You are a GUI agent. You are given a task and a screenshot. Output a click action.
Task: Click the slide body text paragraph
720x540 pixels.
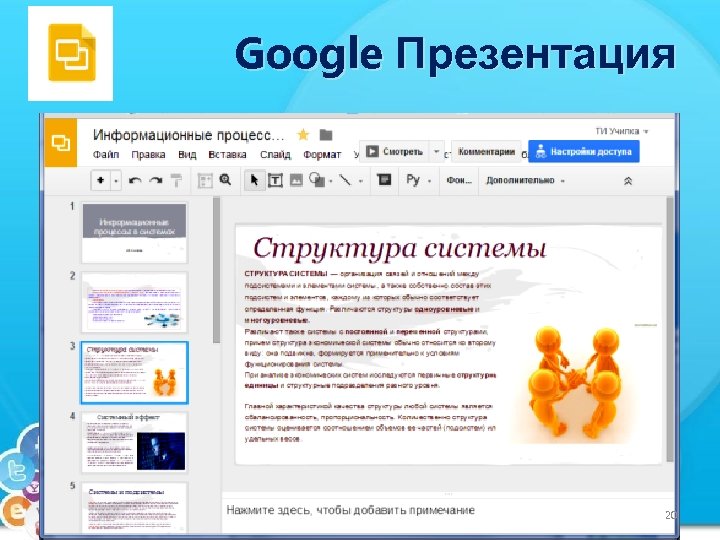370,356
